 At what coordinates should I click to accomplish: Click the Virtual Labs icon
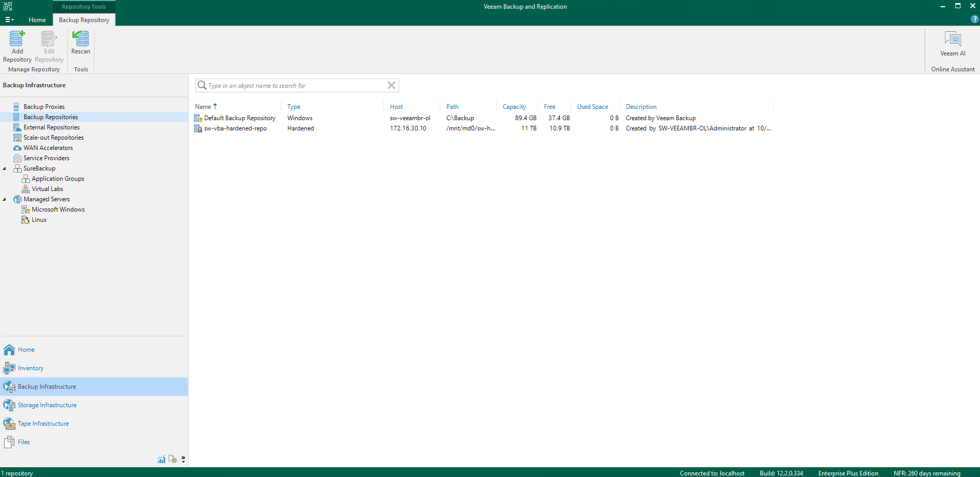click(26, 189)
